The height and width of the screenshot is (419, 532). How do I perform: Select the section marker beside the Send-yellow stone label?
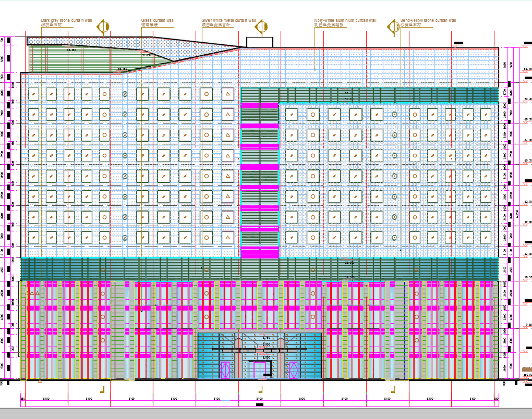(393, 27)
